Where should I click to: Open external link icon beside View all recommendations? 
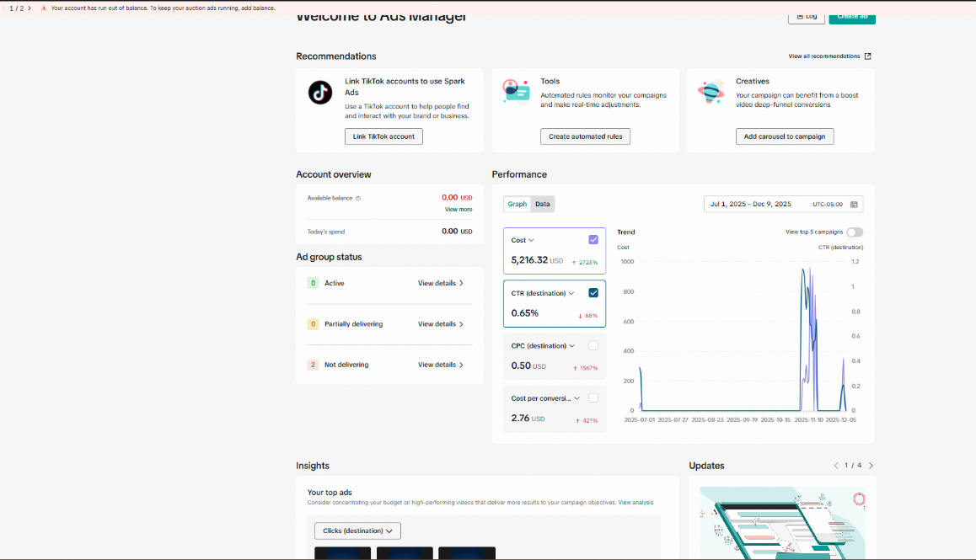pos(867,56)
